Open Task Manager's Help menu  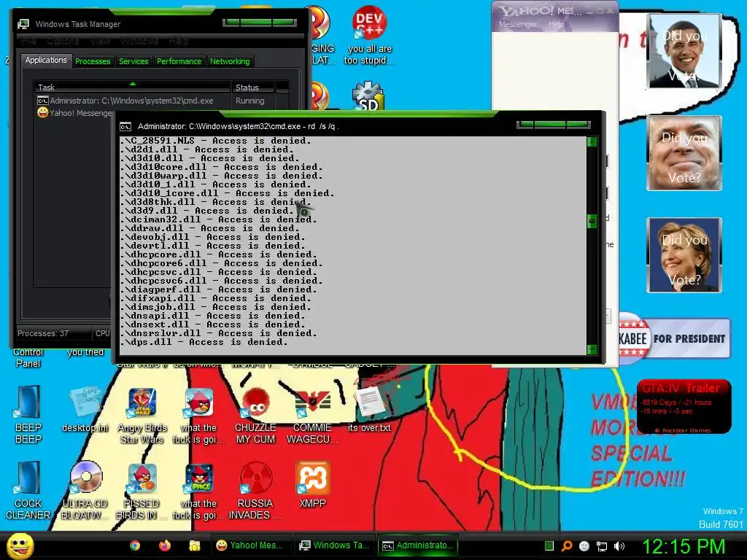[178, 42]
